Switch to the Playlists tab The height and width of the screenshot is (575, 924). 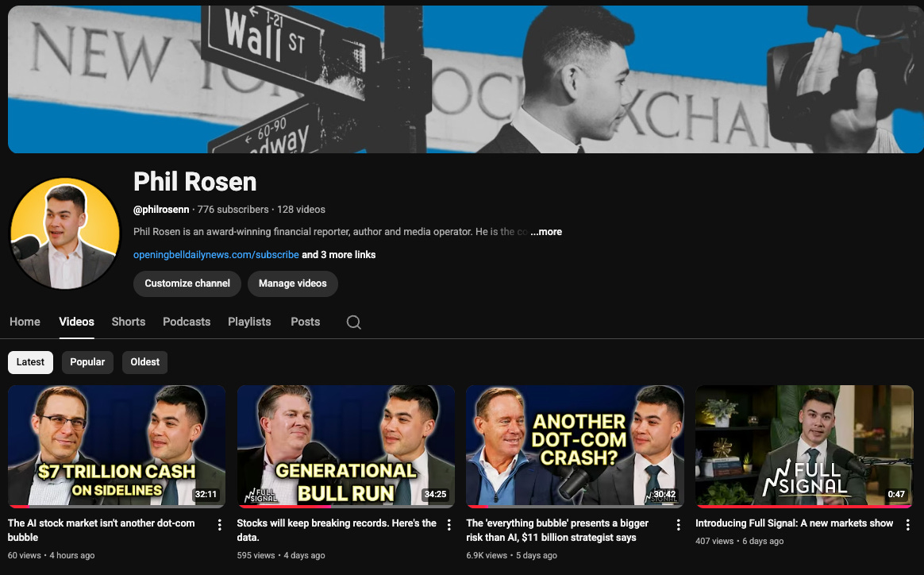coord(249,322)
